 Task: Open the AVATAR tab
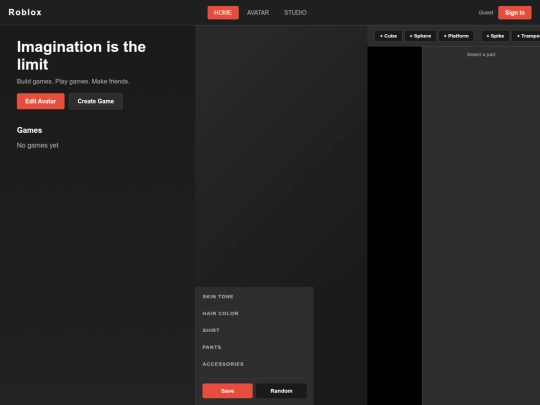[258, 13]
